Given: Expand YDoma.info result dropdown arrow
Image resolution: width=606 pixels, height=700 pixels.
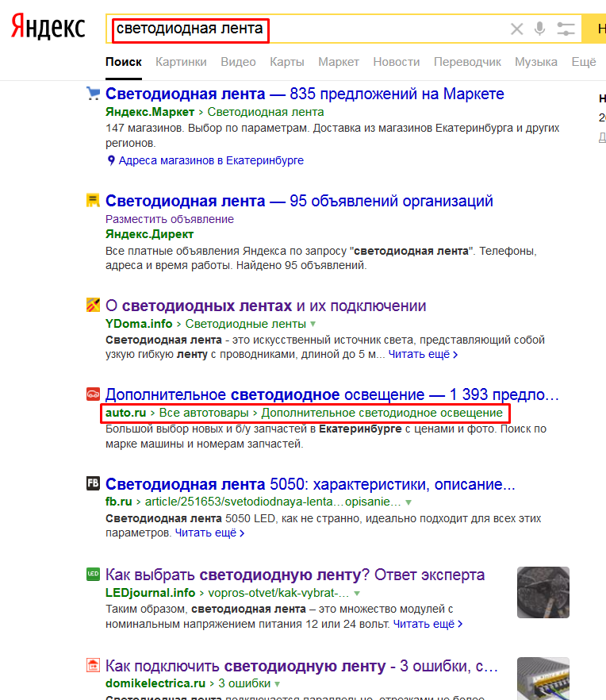Looking at the screenshot, I should pyautogui.click(x=313, y=324).
